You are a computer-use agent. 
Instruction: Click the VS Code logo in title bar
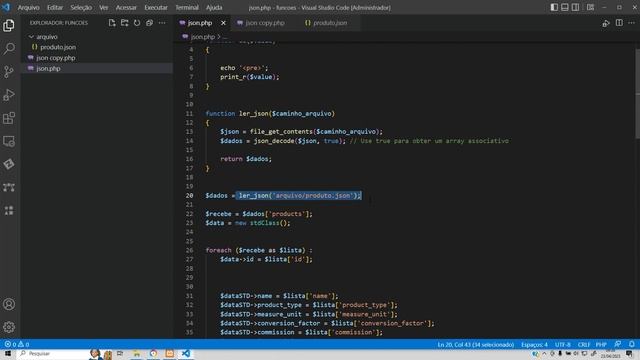[x=6, y=7]
